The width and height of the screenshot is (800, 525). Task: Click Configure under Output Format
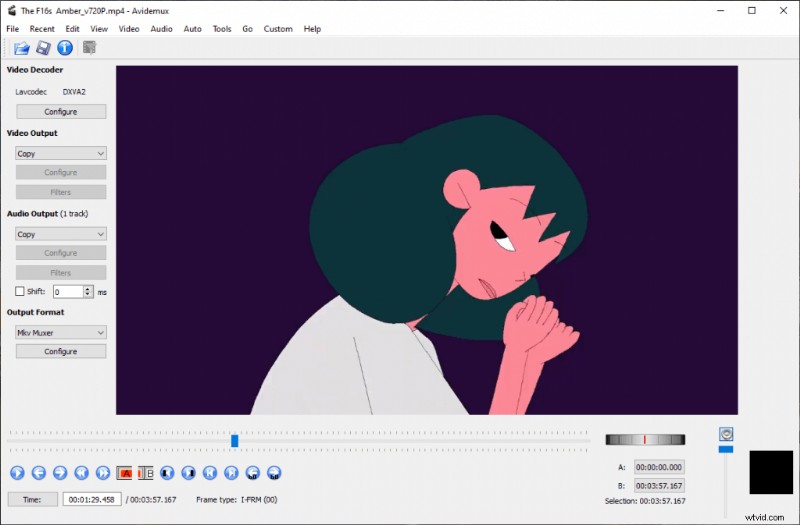point(61,352)
